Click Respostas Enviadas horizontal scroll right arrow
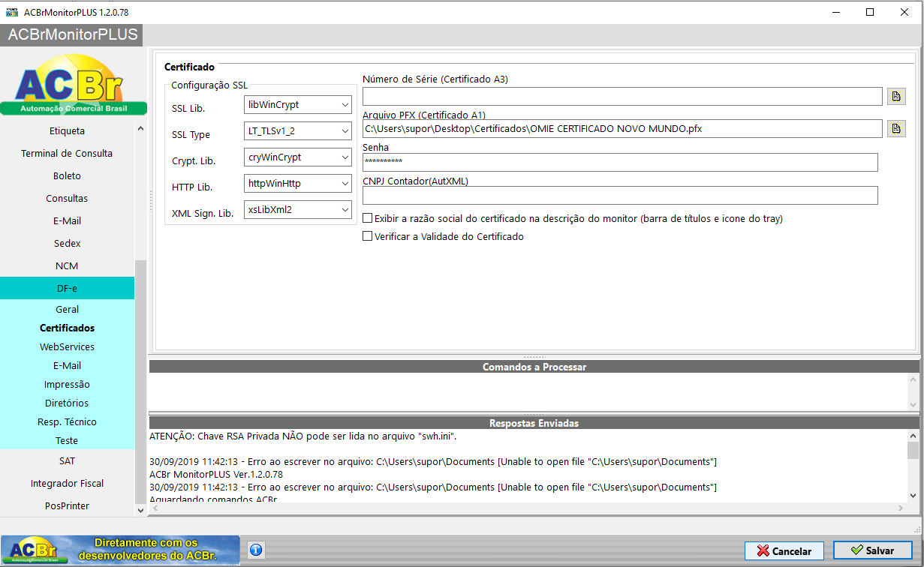Image resolution: width=924 pixels, height=567 pixels. pos(900,508)
